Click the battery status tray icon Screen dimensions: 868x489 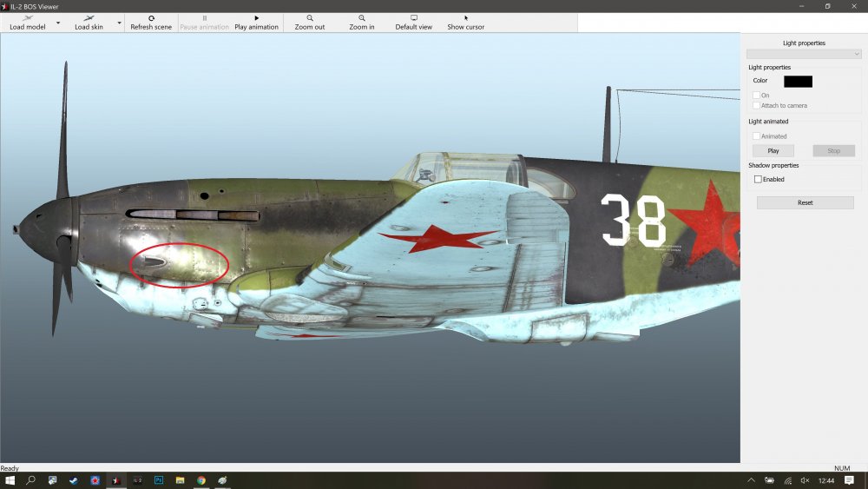click(x=769, y=480)
